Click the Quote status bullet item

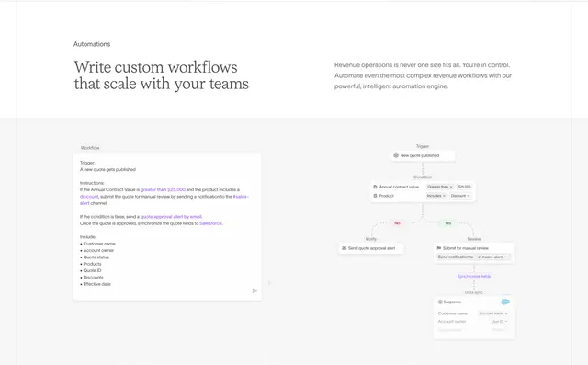(x=95, y=257)
